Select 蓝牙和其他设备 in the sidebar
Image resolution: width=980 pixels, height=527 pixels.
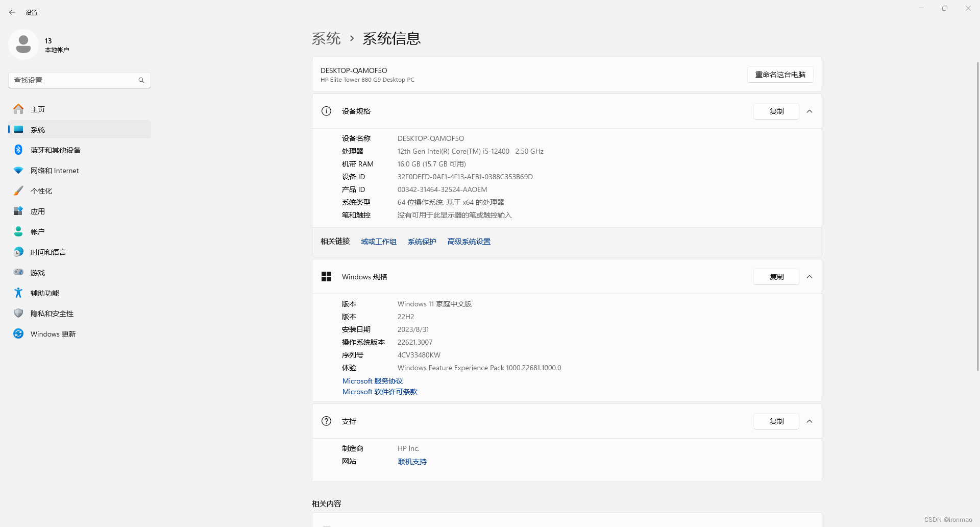[80, 150]
